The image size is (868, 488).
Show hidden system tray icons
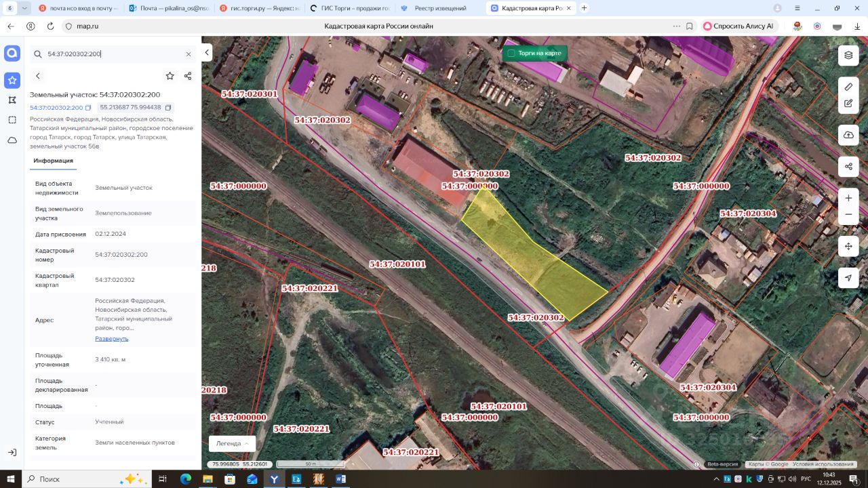tap(715, 479)
